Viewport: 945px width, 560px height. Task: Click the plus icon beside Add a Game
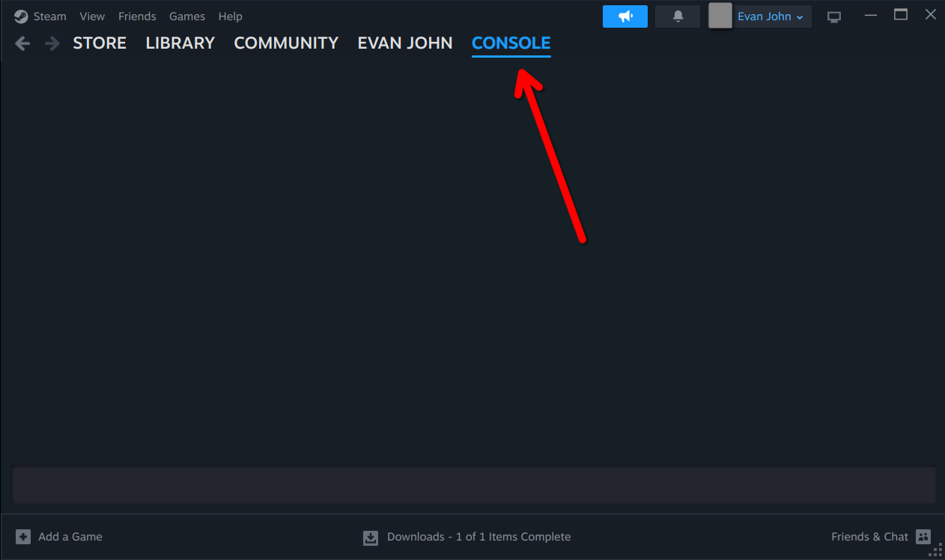pyautogui.click(x=23, y=537)
